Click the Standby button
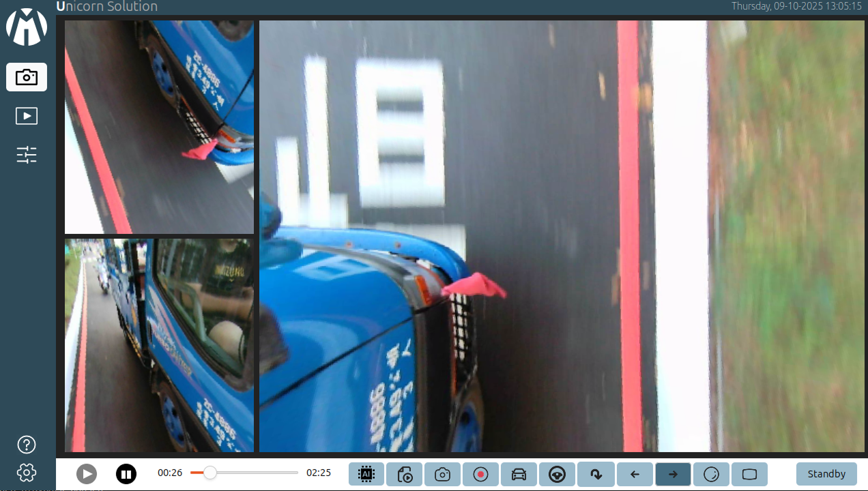 click(x=826, y=474)
